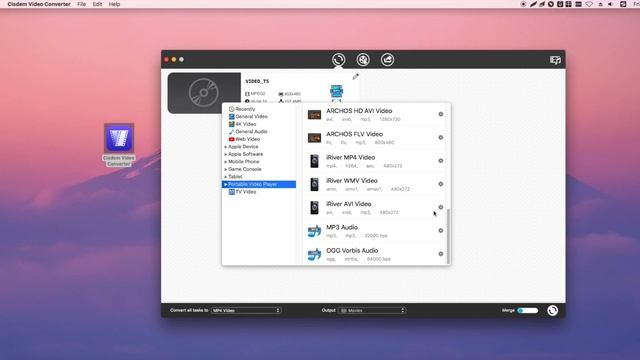Expand the Tablet category arrow
Image resolution: width=640 pixels, height=360 pixels.
(225, 177)
